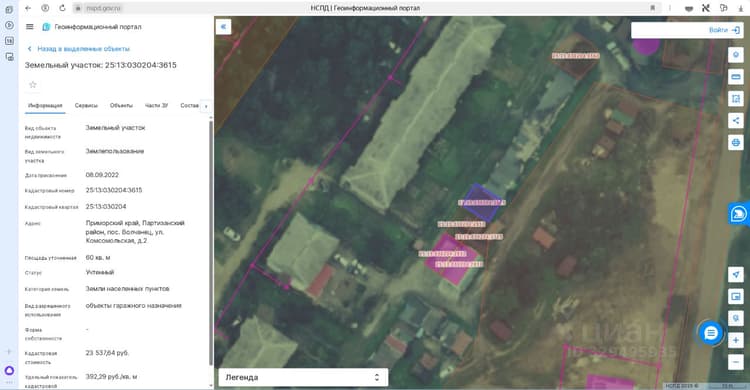This screenshot has width=750, height=390.
Task: Click the Земельный участок heading
Action: coord(100,65)
